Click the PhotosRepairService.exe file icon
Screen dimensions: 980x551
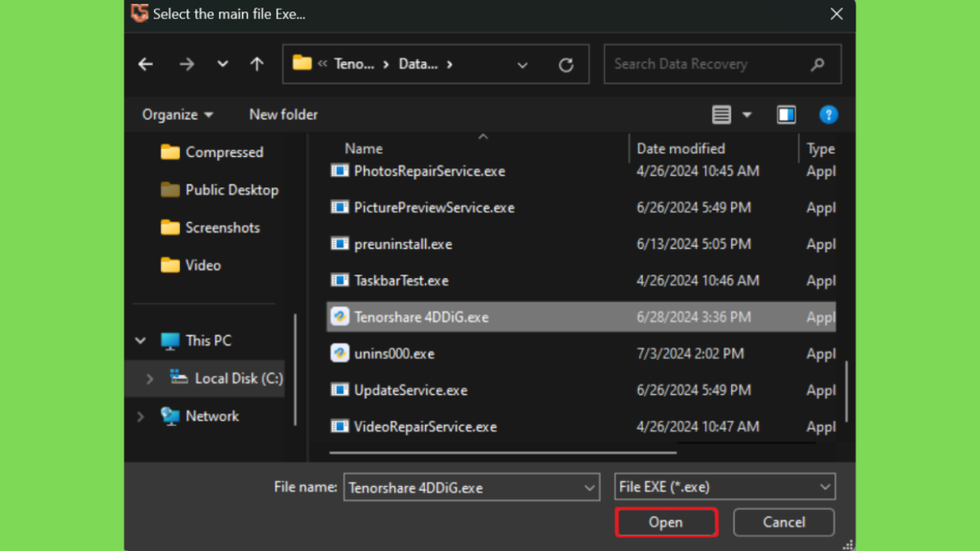pyautogui.click(x=340, y=170)
